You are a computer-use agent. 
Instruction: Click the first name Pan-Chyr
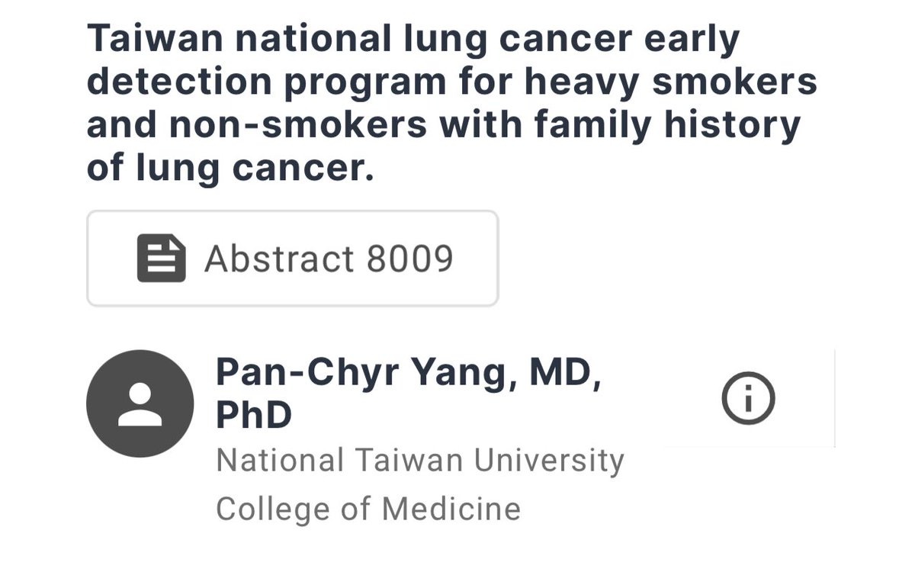[307, 373]
